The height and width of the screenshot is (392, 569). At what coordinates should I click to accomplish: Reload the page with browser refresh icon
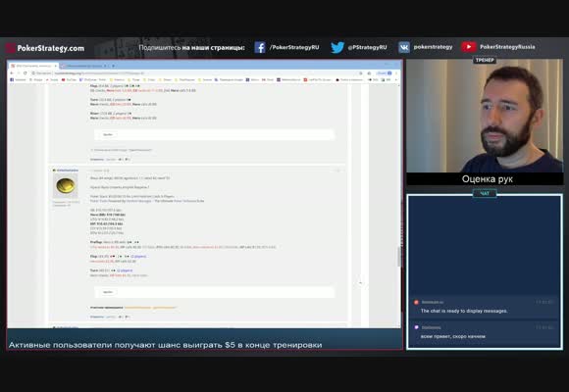click(x=26, y=73)
